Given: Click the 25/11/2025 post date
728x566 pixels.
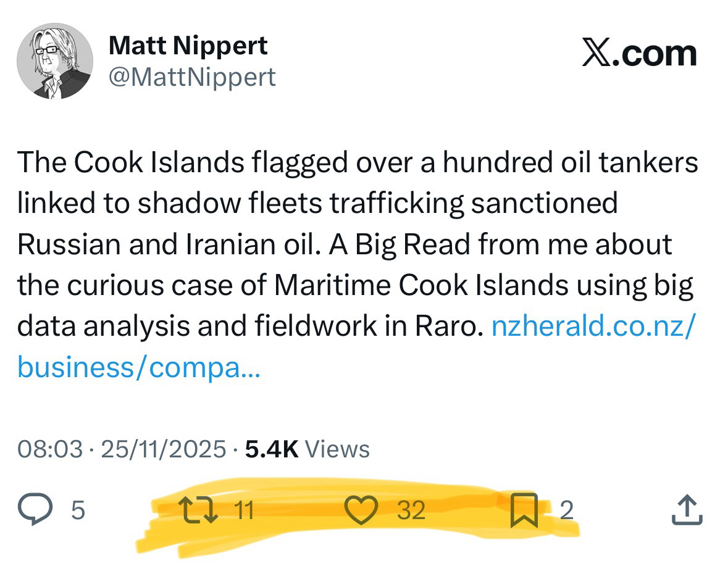Looking at the screenshot, I should (x=163, y=449).
